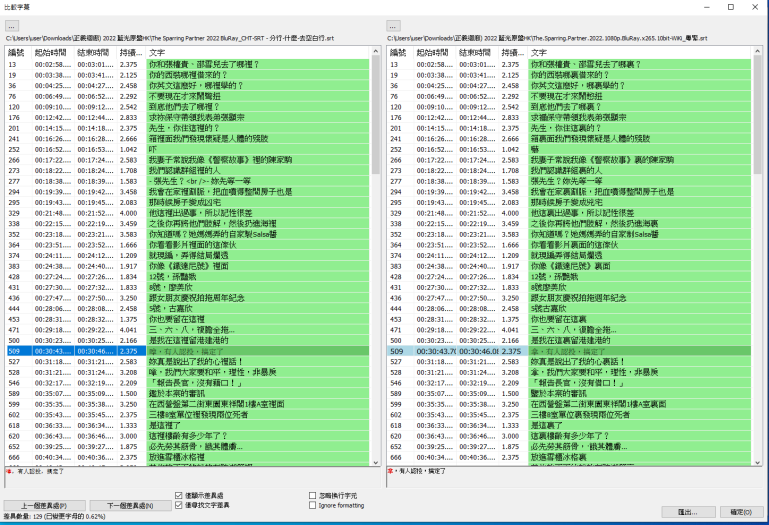Select row 76 in left list
This screenshot has height=525, width=769.
click(x=188, y=96)
